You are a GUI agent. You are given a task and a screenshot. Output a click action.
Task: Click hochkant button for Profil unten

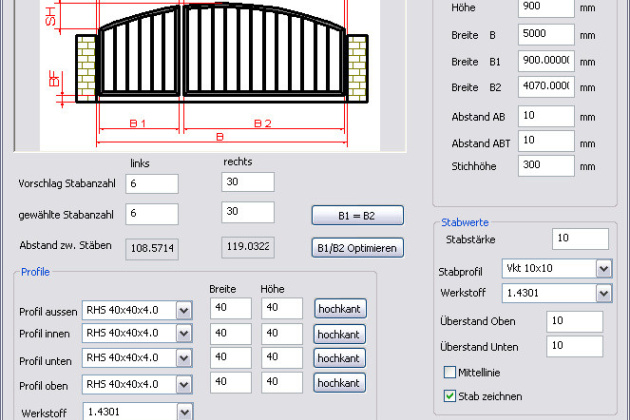click(x=339, y=358)
